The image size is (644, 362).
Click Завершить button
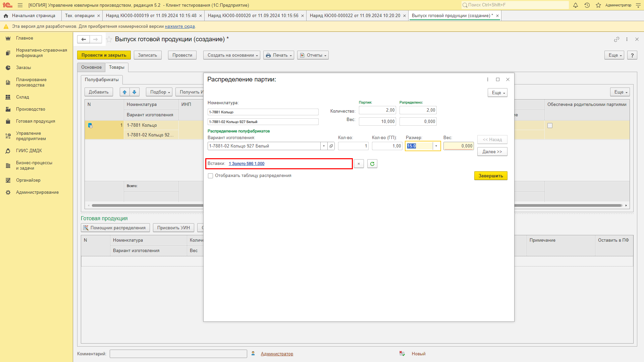point(491,176)
